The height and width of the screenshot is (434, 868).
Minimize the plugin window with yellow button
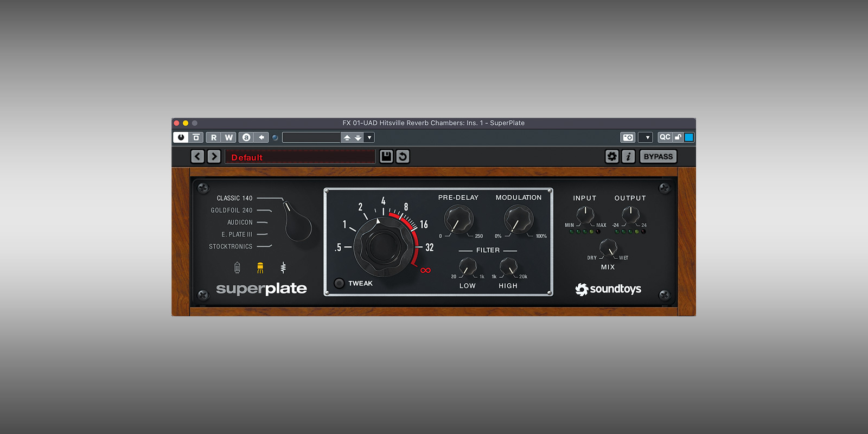(x=186, y=123)
